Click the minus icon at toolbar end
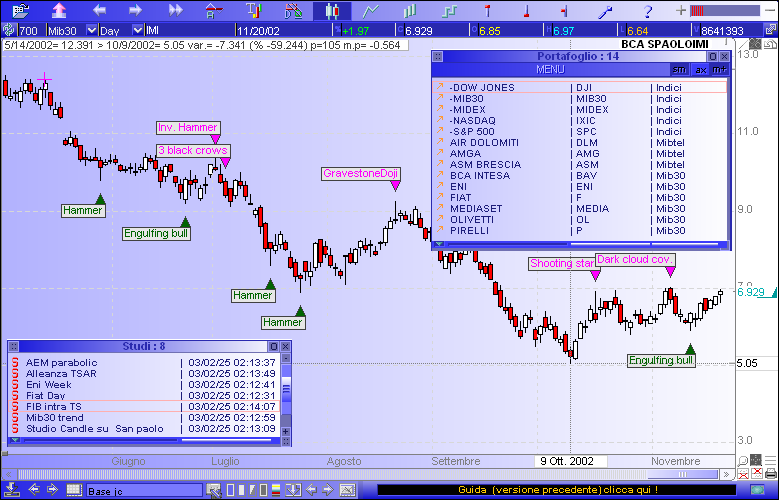 coord(770,10)
